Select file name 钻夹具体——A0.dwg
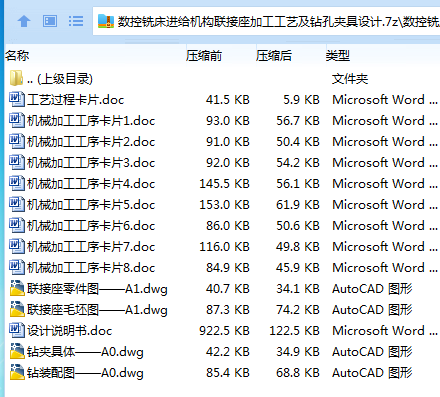This screenshot has width=440, height=397. click(x=85, y=352)
